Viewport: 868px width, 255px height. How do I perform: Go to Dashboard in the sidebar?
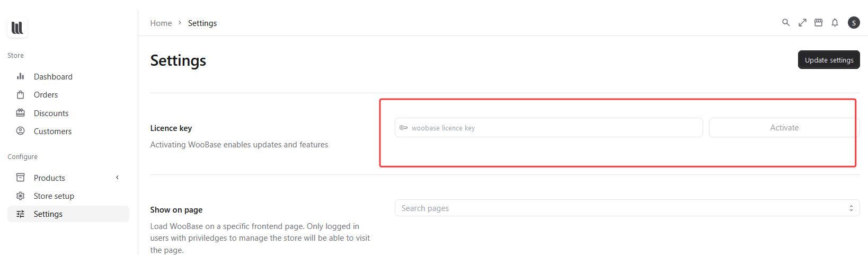53,77
